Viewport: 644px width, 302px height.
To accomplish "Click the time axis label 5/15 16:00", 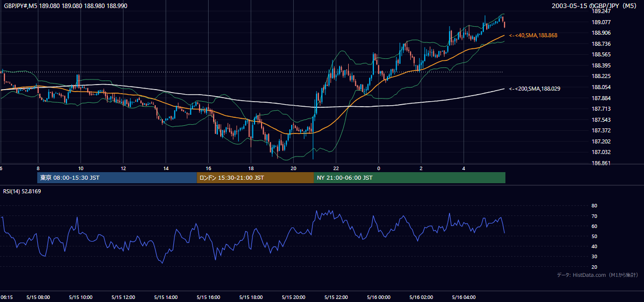I will coord(209,297).
